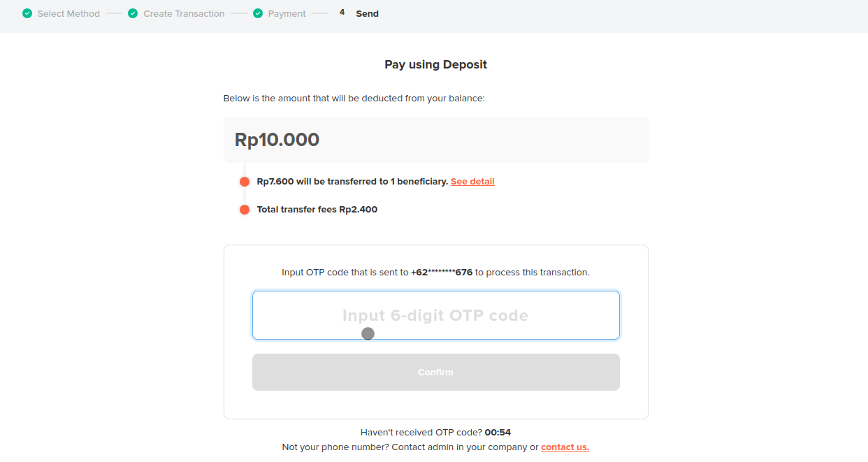Viewport: 868px width, 462px height.
Task: Click the orange bullet beside Rp7.600 transfer line
Action: coord(245,182)
